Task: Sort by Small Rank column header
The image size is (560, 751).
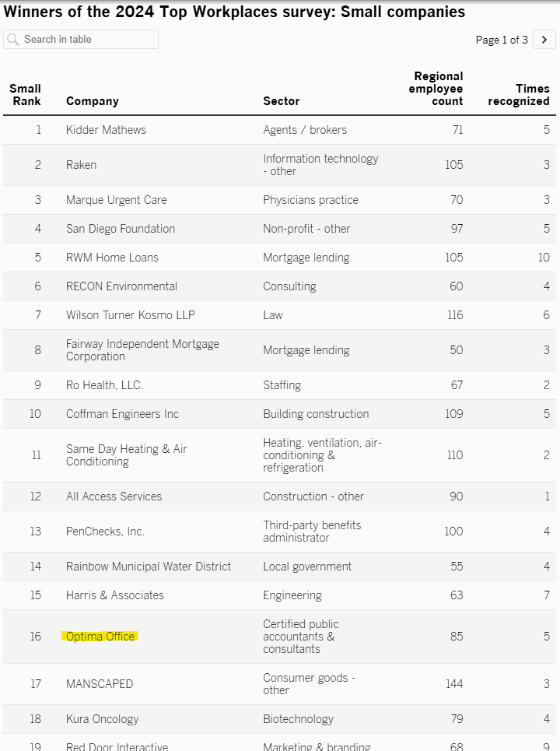Action: 26,95
